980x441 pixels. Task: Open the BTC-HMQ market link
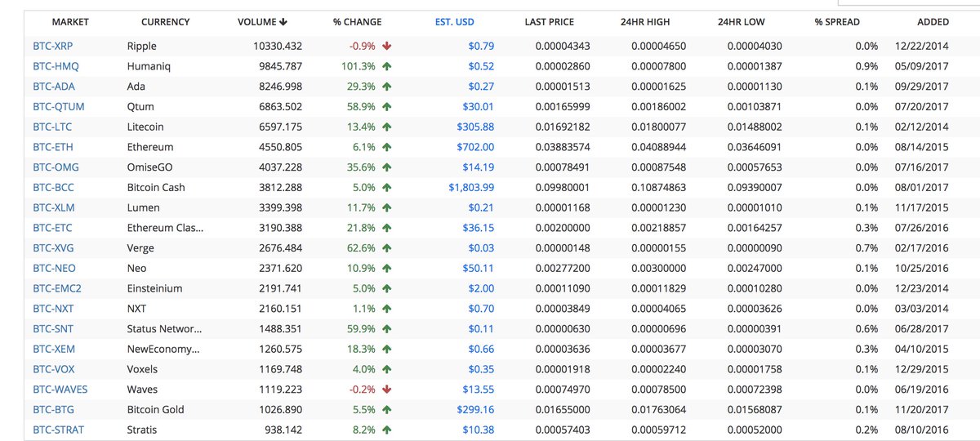(x=56, y=66)
